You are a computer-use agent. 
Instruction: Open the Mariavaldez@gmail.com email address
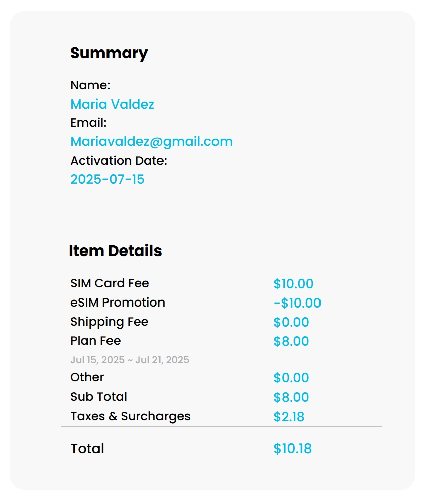[151, 141]
